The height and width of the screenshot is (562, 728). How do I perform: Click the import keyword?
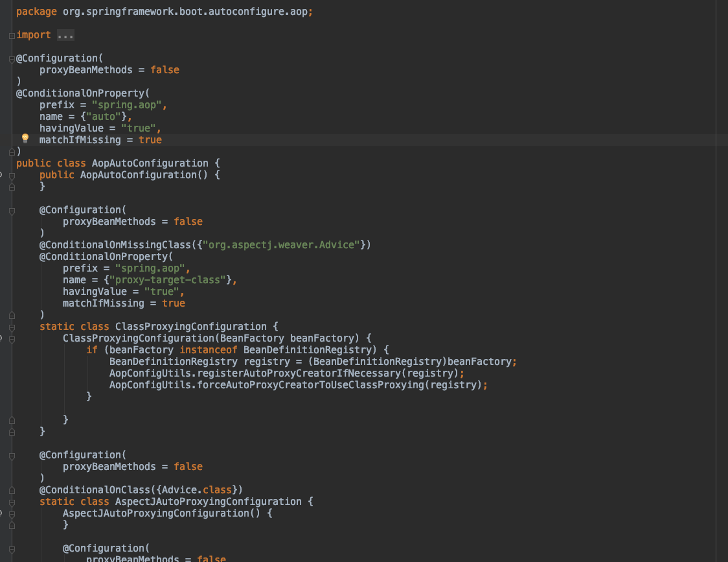tap(34, 35)
